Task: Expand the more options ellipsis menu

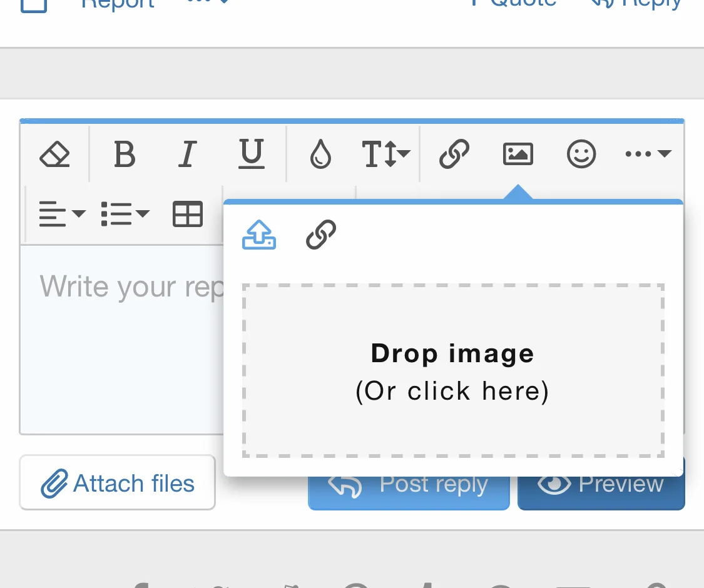Action: coord(648,154)
